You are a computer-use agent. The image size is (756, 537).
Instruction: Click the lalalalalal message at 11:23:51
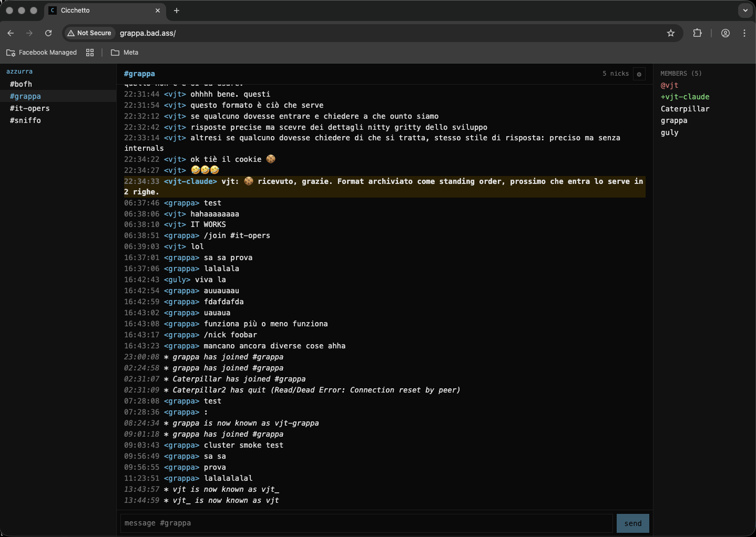[x=228, y=478]
